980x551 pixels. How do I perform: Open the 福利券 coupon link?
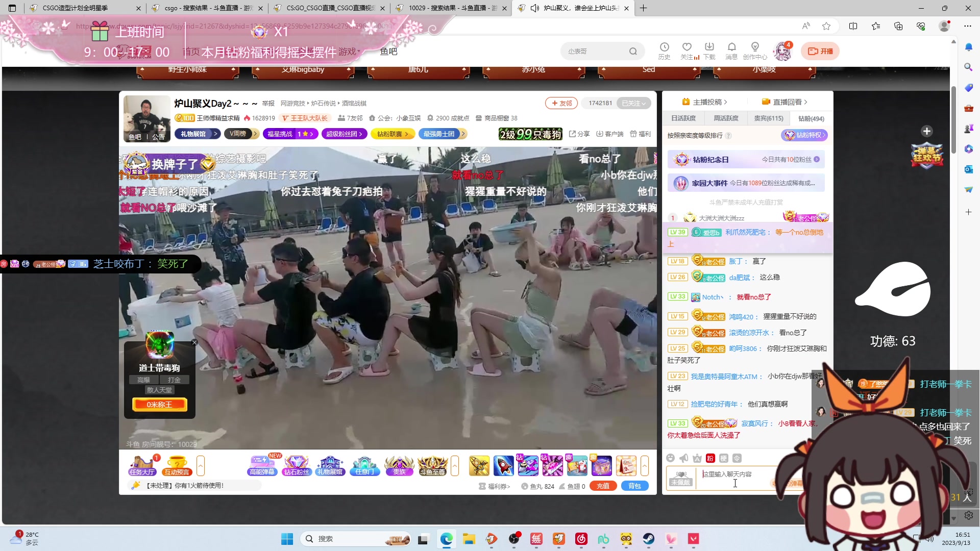[495, 486]
